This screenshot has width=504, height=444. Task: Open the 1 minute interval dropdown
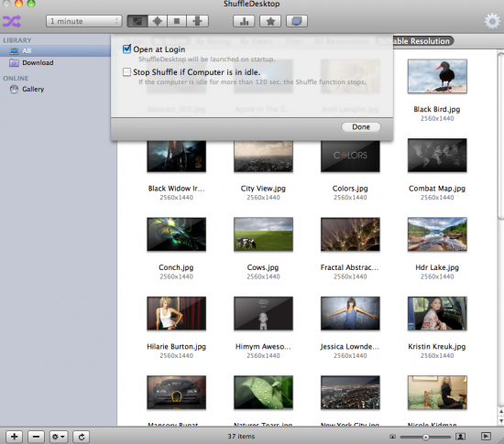coord(83,21)
